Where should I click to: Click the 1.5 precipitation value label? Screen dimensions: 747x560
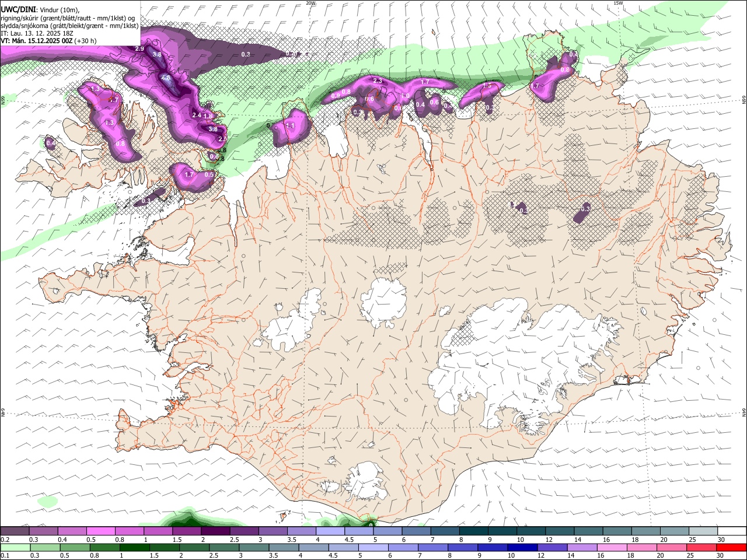487,86
